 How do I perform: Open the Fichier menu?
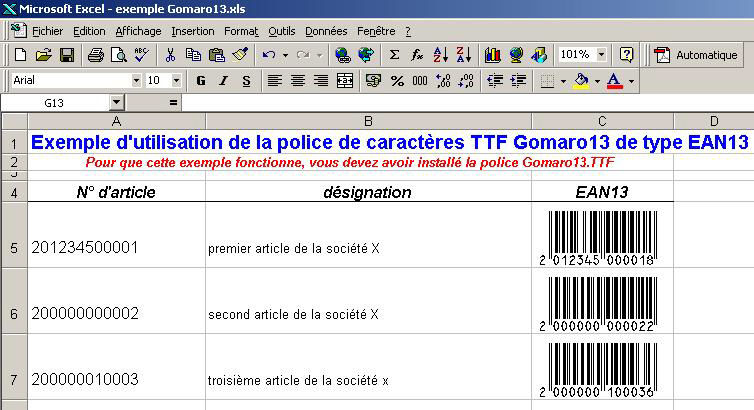[x=47, y=31]
